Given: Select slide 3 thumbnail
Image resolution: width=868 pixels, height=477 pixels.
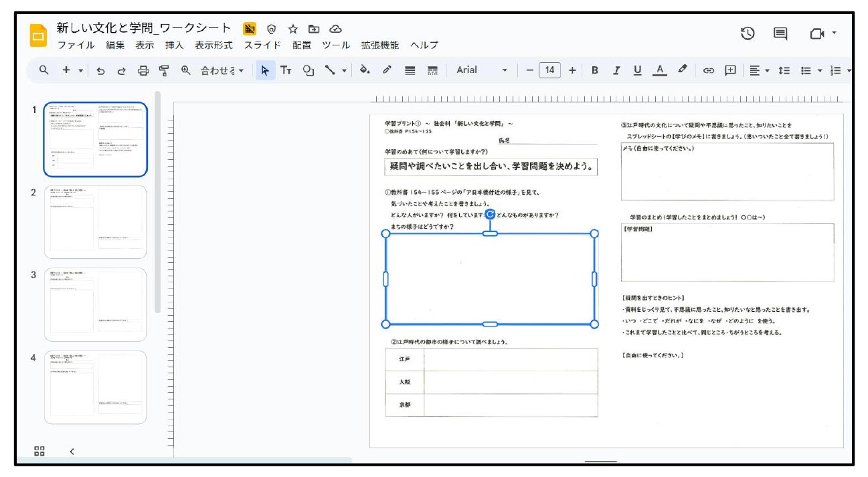Looking at the screenshot, I should pos(95,304).
